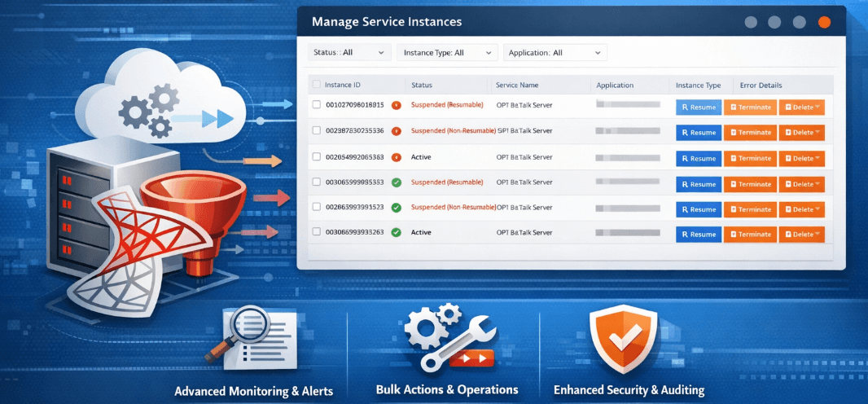The height and width of the screenshot is (404, 868).
Task: Check the box for second row, Suspended (Non-Resumable) with red icon
Action: (317, 130)
